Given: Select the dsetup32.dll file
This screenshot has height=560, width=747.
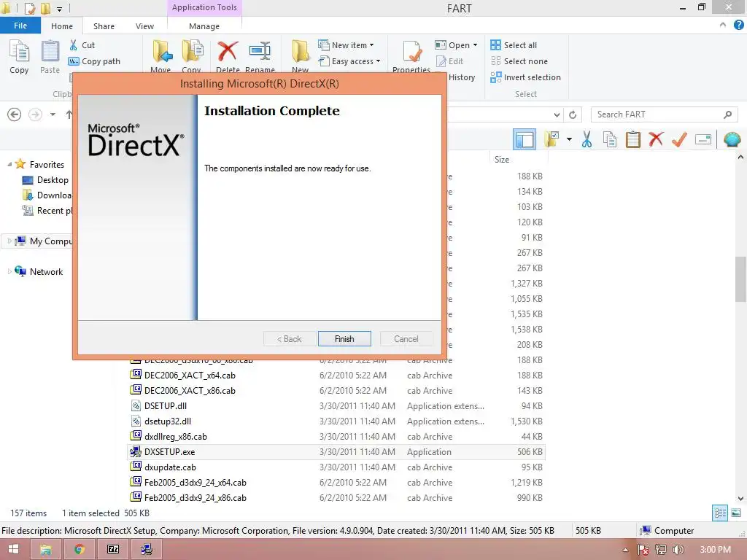Looking at the screenshot, I should (168, 421).
